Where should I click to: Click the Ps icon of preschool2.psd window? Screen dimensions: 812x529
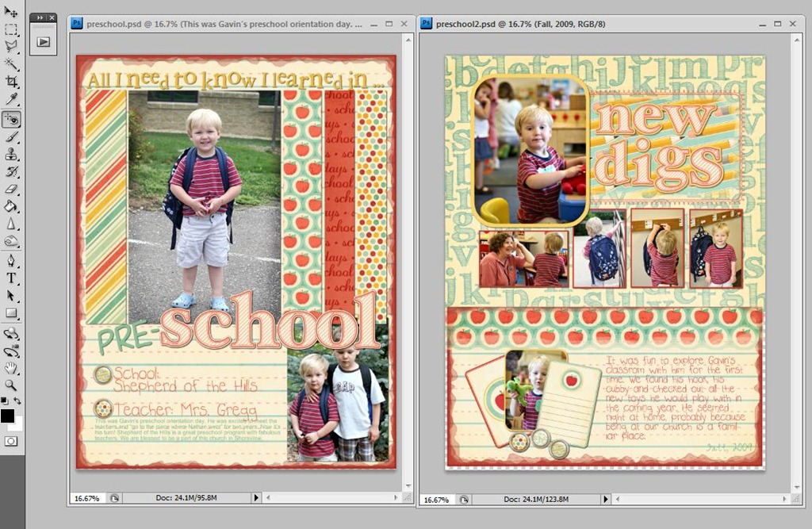pos(426,24)
